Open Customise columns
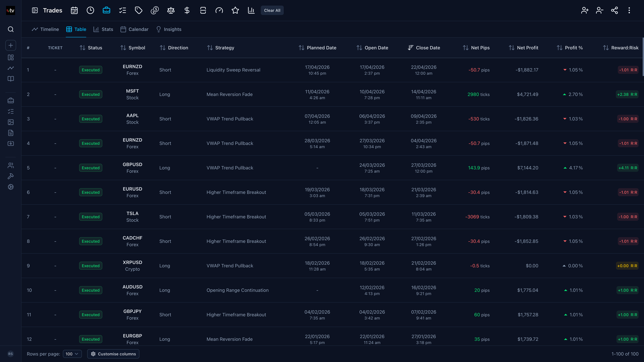The height and width of the screenshot is (362, 644). [113, 354]
